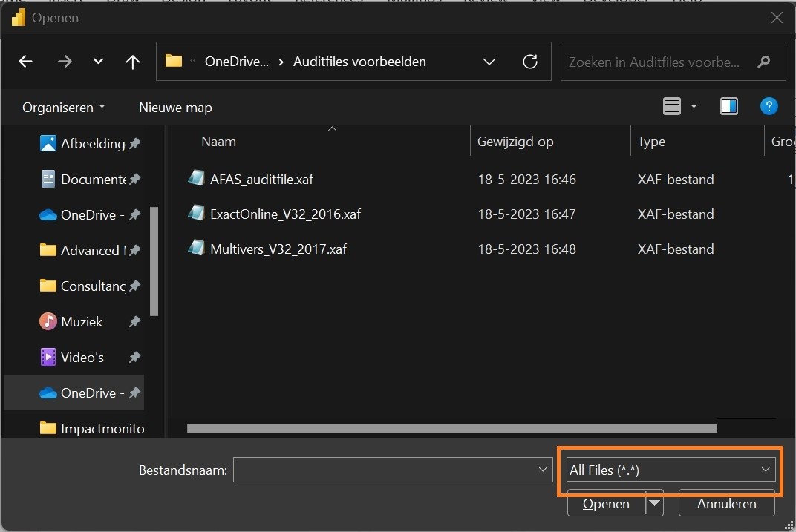Open the recent locations chevron
This screenshot has height=532, width=796.
(98, 62)
